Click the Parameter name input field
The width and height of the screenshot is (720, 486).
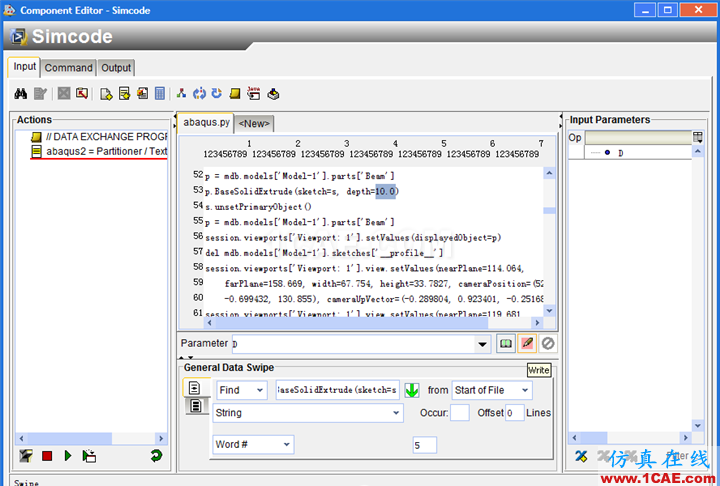(354, 344)
